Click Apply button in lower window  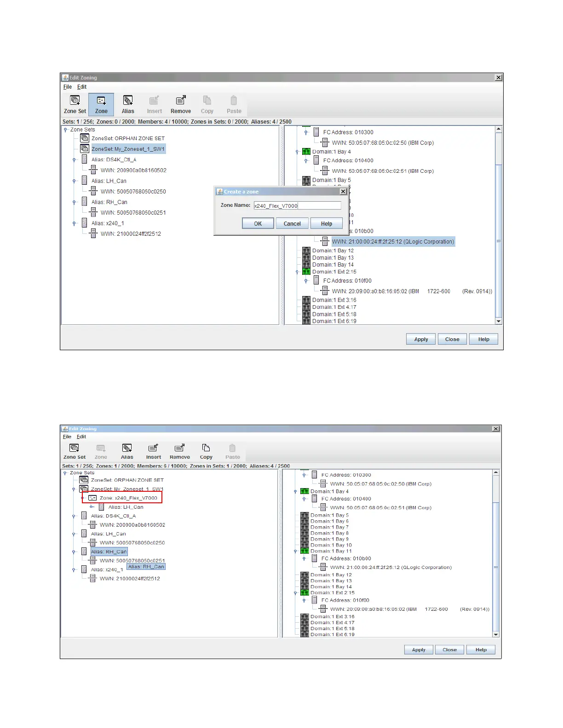point(419,649)
